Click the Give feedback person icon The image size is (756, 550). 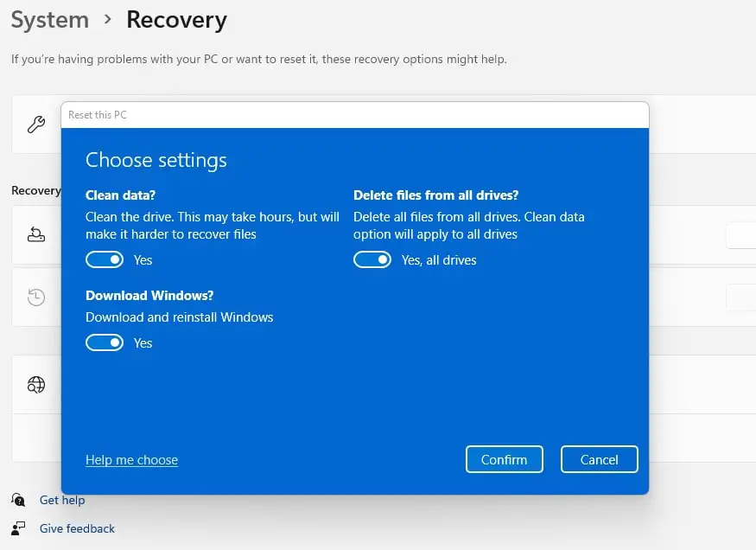point(18,528)
